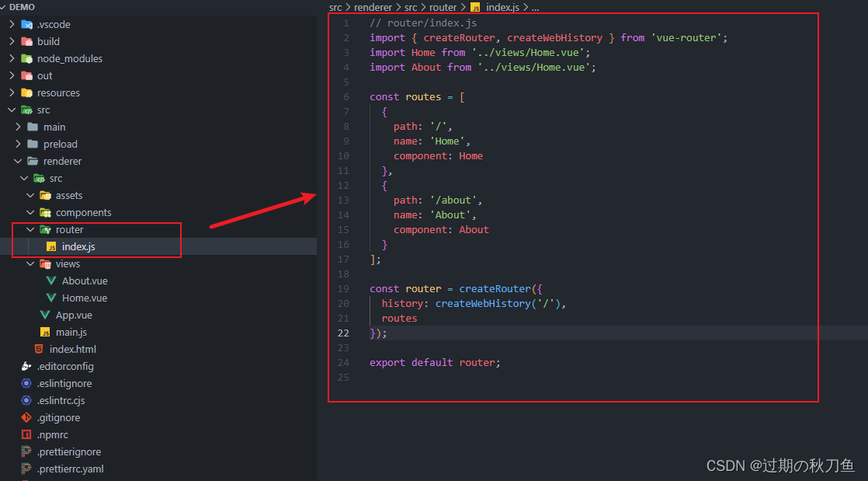Click the views folder icon

coord(45,264)
